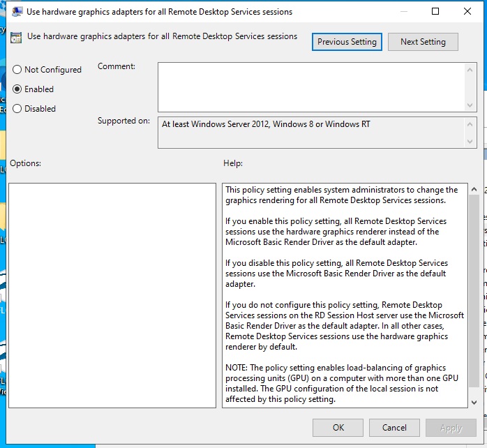Click the empty Options pane

[x=112, y=295]
